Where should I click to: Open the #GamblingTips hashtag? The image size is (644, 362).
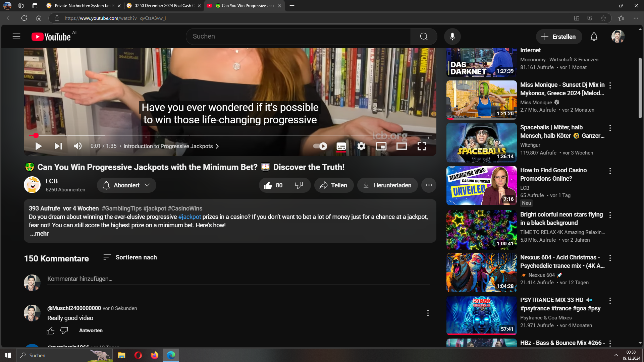pos(122,208)
